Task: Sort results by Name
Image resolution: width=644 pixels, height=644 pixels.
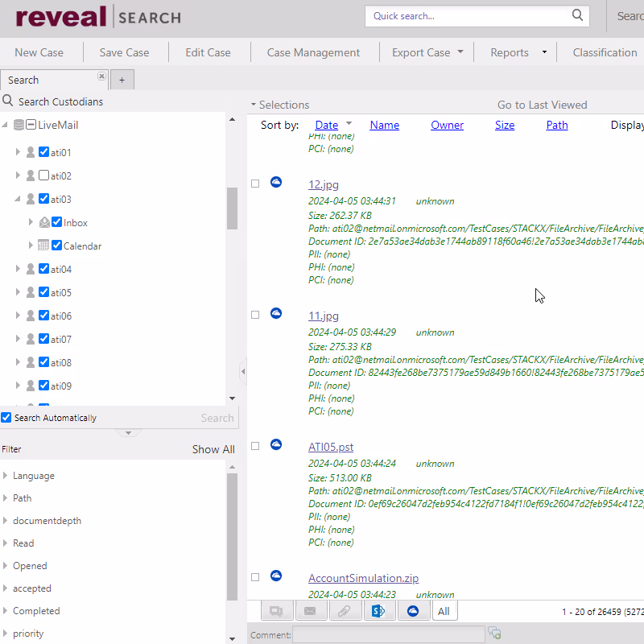Action: (x=385, y=125)
